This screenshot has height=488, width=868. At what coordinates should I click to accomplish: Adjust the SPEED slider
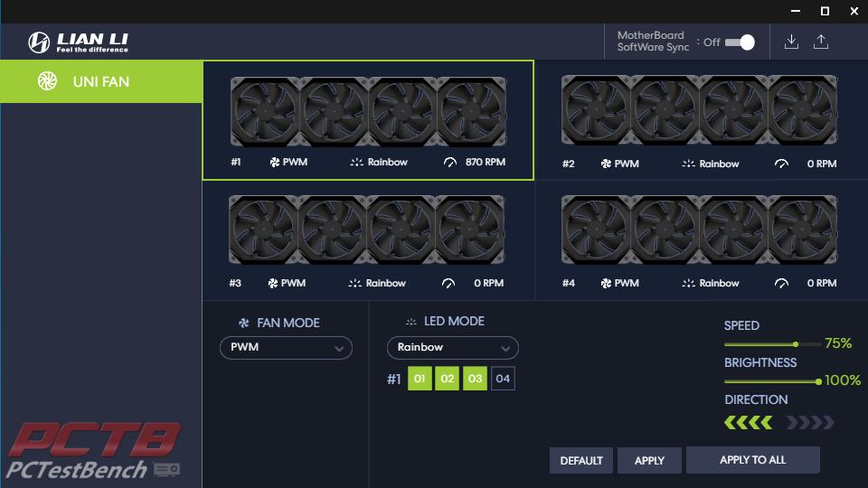773,344
